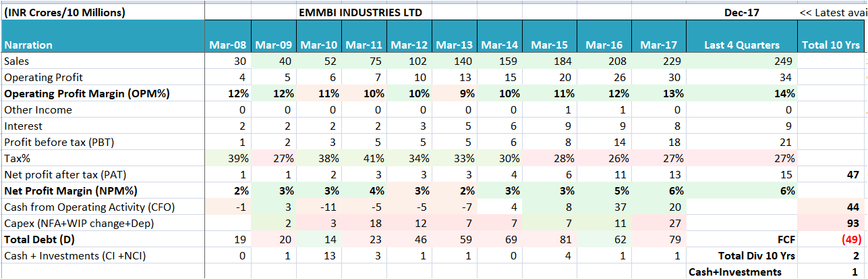Select the Mar-13 column header
The height and width of the screenshot is (279, 868).
click(x=453, y=45)
